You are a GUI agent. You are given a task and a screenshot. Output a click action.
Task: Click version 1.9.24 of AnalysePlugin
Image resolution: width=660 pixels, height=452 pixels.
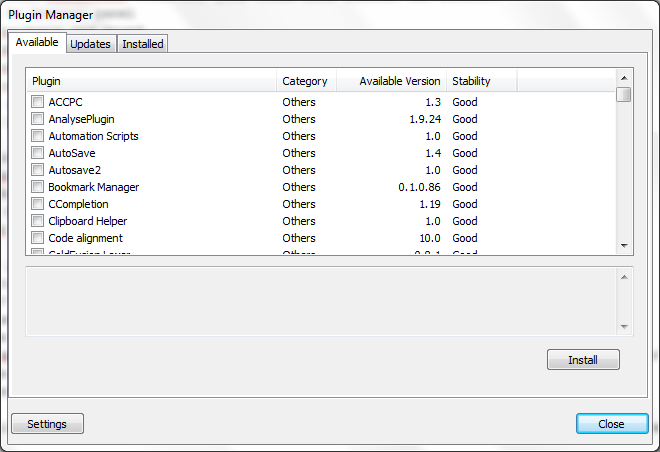(425, 119)
